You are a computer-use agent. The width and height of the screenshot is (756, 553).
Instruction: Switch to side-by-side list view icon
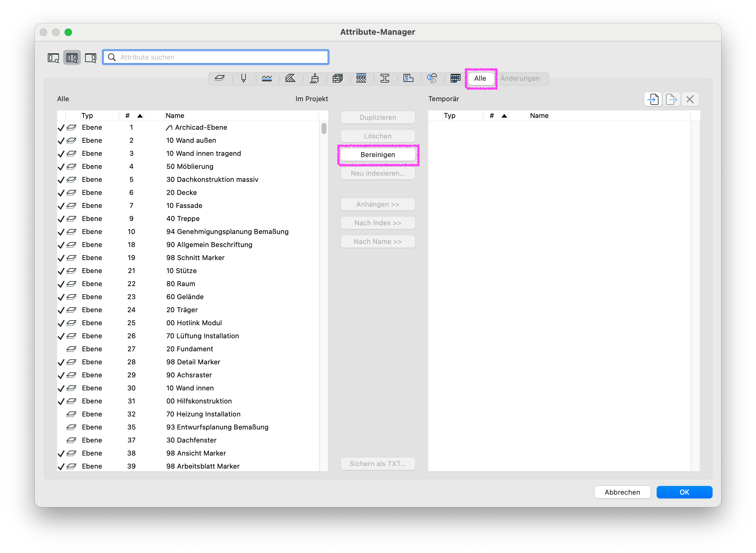click(x=72, y=58)
